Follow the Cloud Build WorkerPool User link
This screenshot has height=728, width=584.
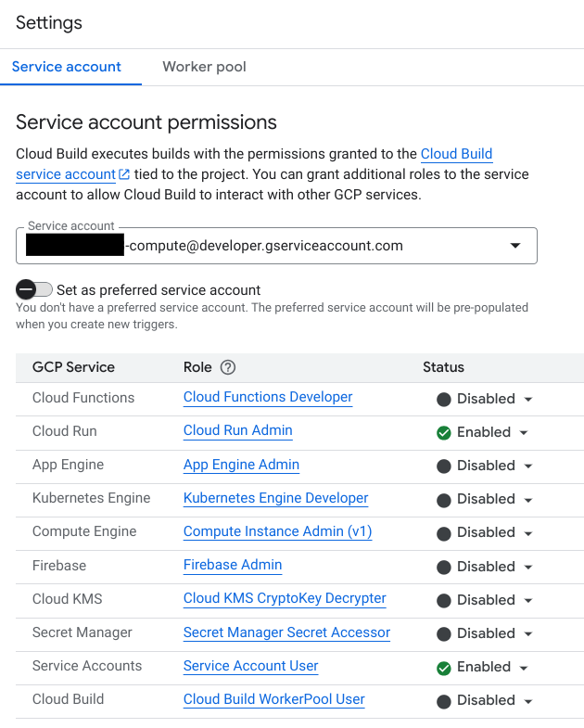[273, 699]
